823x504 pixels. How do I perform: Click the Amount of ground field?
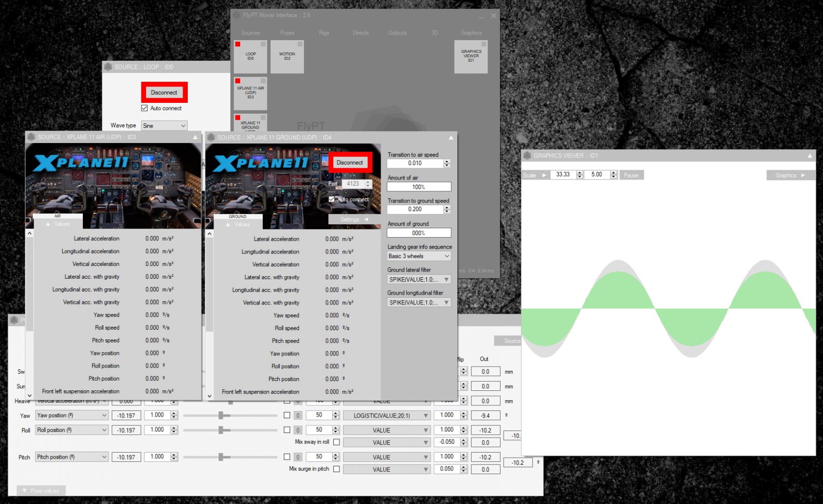(419, 233)
